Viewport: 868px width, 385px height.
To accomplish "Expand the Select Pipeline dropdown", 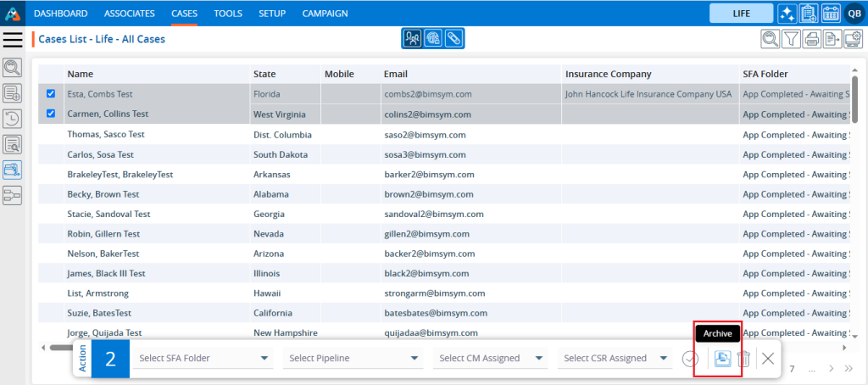I will (354, 358).
